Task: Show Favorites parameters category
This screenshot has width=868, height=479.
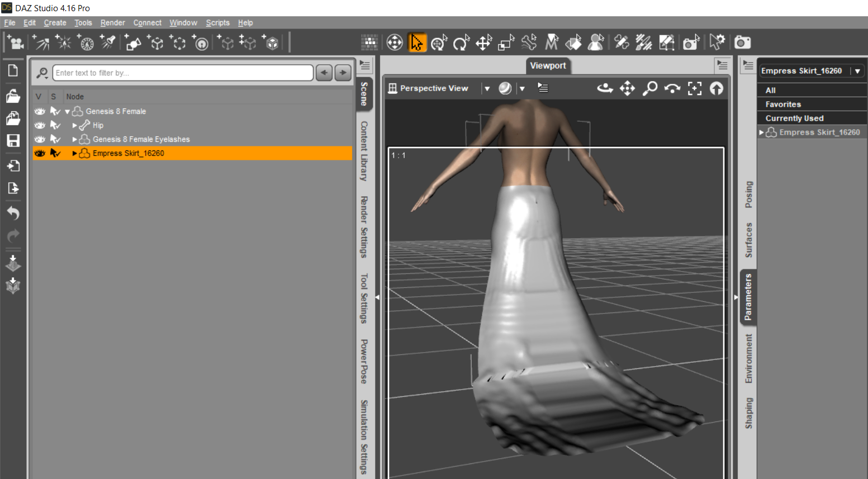Action: pos(812,104)
